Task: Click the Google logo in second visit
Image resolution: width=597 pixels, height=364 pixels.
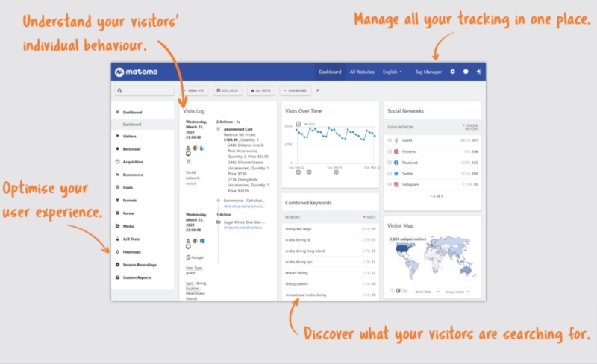Action: pos(188,257)
